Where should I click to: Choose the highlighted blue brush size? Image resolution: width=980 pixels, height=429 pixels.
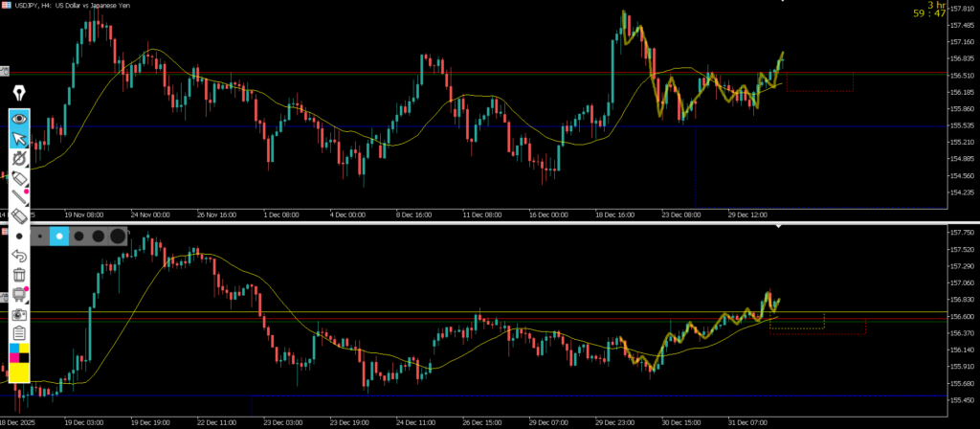[58, 236]
